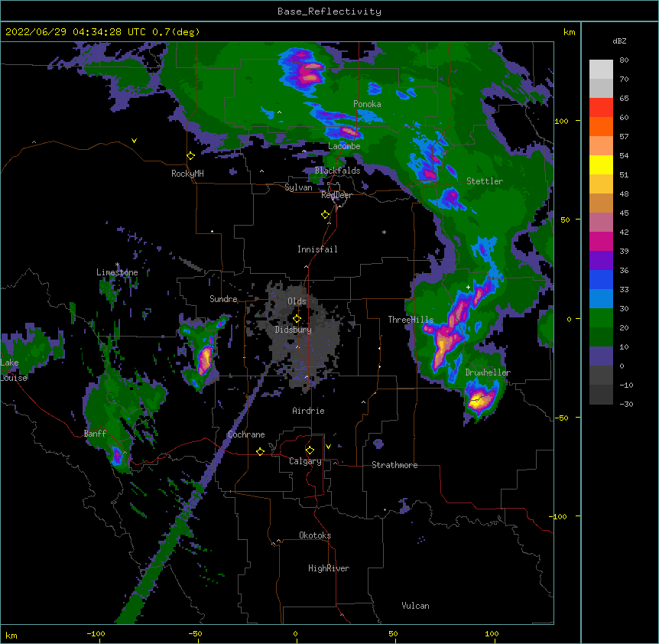Click the Calgary city label

305,461
